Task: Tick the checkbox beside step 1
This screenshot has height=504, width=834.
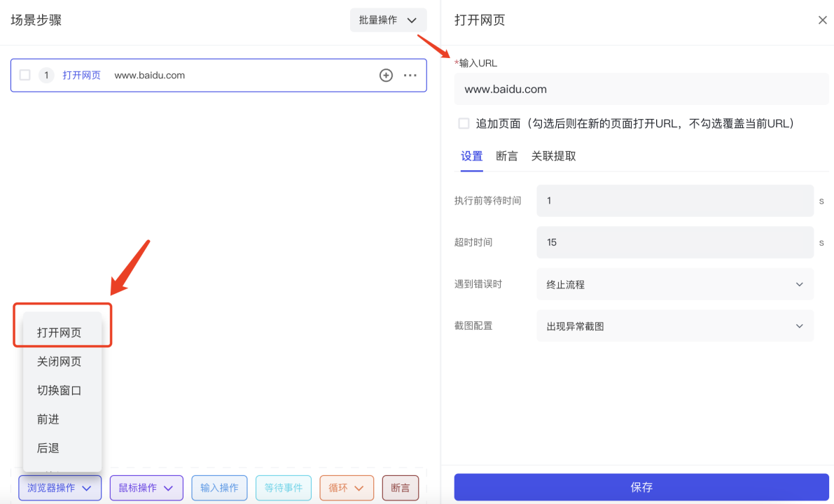Action: pos(25,75)
